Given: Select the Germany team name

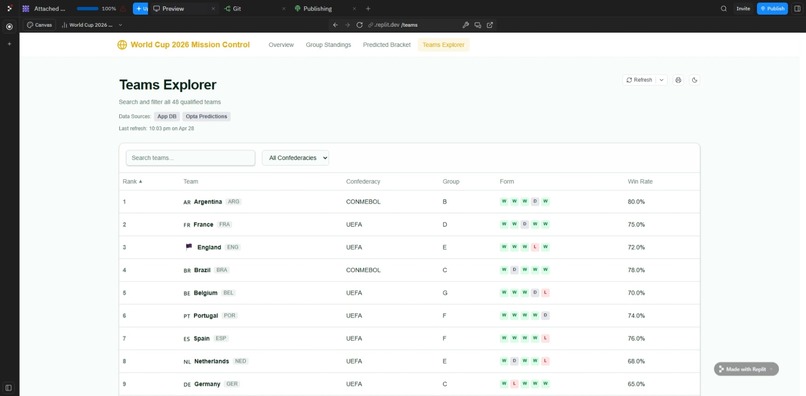Looking at the screenshot, I should [207, 384].
